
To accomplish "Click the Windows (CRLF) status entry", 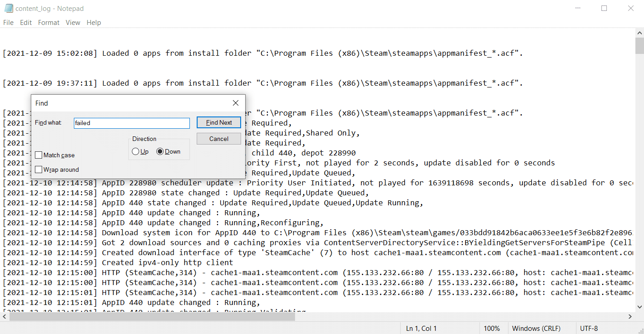I will click(536, 329).
